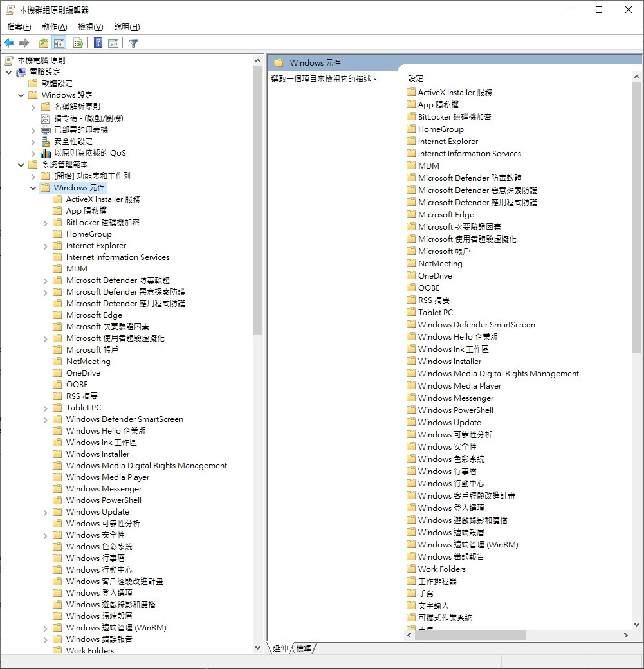The height and width of the screenshot is (669, 644).
Task: Click the 電腦設定 computer icon
Action: (x=21, y=71)
